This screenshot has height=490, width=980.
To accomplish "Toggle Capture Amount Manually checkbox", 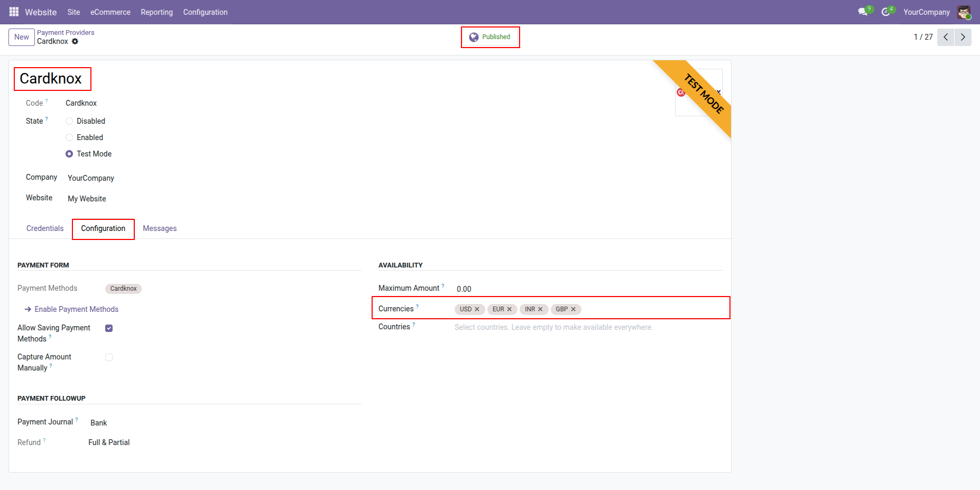I will tap(109, 357).
